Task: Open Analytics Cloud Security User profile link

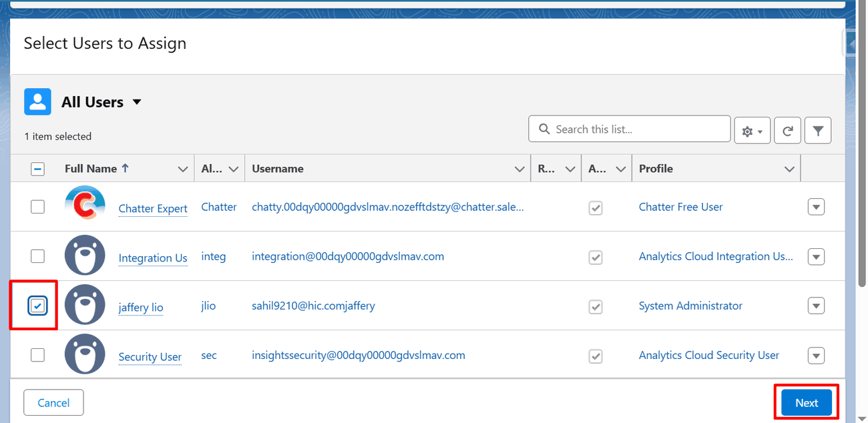Action: pyautogui.click(x=709, y=355)
